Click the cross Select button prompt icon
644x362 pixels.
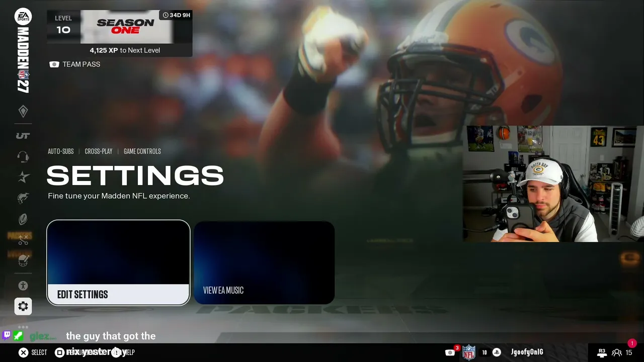[23, 352]
